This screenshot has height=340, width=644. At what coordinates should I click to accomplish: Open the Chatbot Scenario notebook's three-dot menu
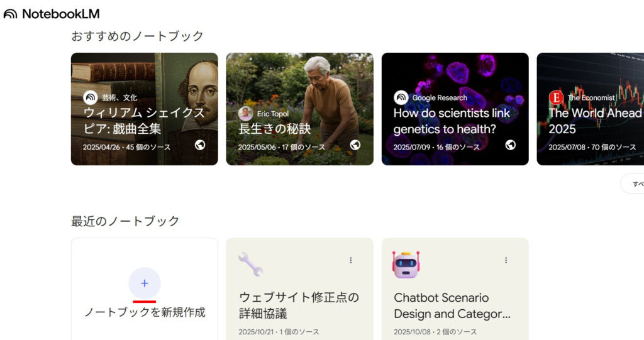tap(506, 260)
